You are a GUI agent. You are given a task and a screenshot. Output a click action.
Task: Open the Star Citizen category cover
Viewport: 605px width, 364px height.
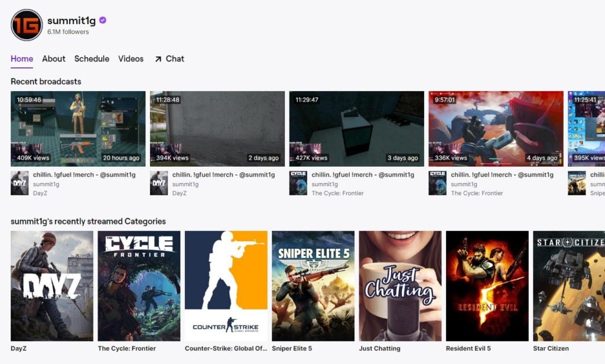(x=569, y=285)
